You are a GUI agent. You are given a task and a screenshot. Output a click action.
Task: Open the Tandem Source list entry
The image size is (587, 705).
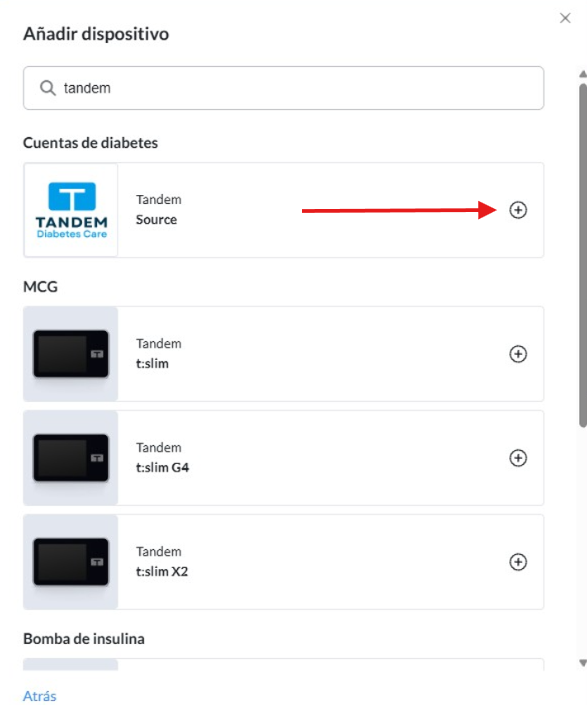pyautogui.click(x=284, y=210)
